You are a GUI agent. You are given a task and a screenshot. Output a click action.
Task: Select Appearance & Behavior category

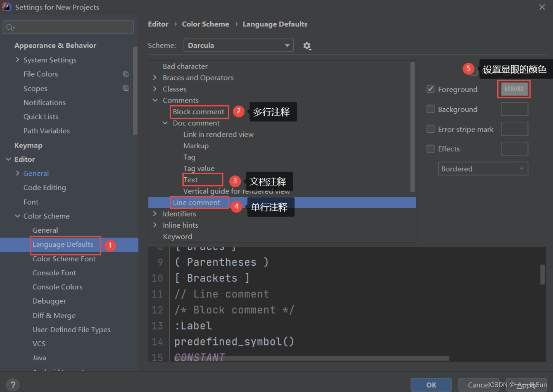coord(55,45)
